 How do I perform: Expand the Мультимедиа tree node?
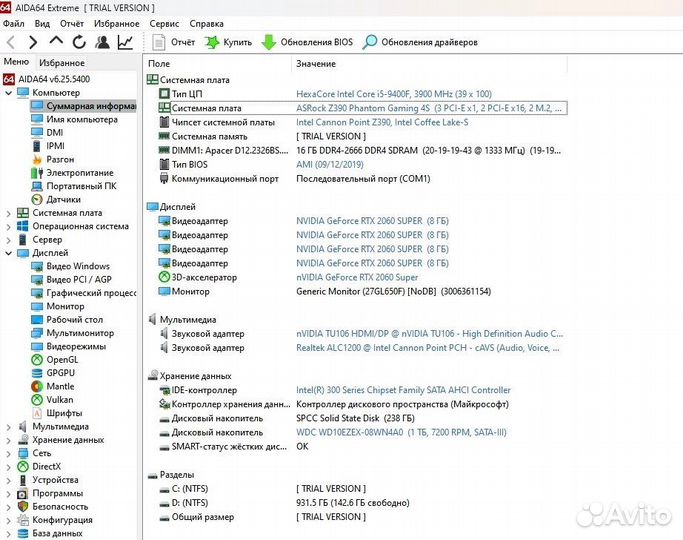[8, 427]
